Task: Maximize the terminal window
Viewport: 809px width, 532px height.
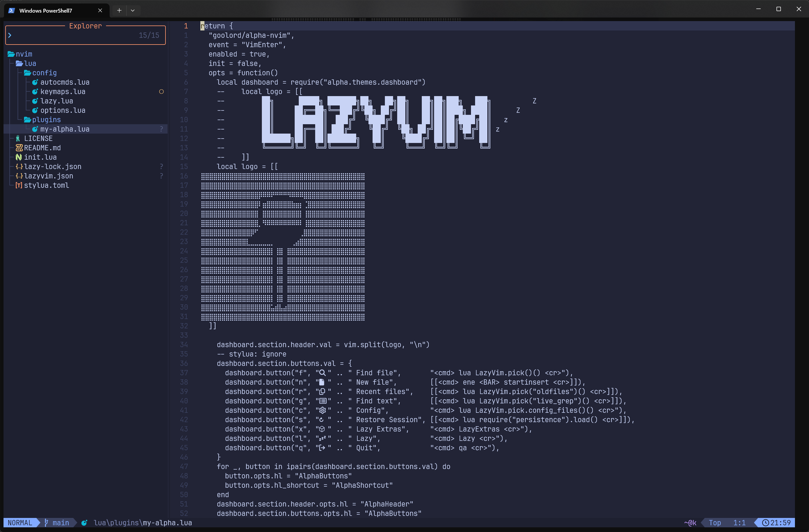Action: (x=779, y=9)
